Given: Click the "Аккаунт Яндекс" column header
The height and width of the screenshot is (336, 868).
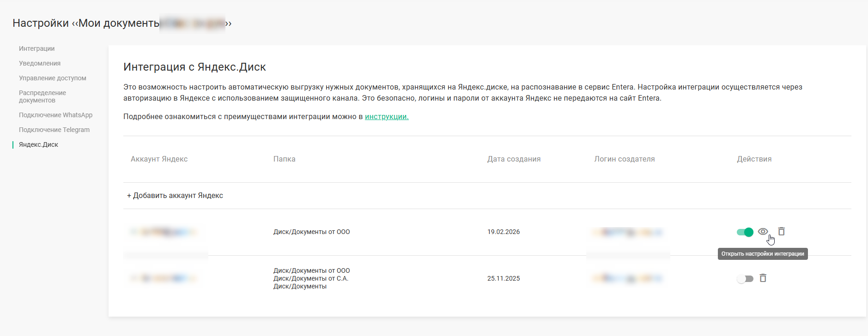Looking at the screenshot, I should (x=159, y=159).
